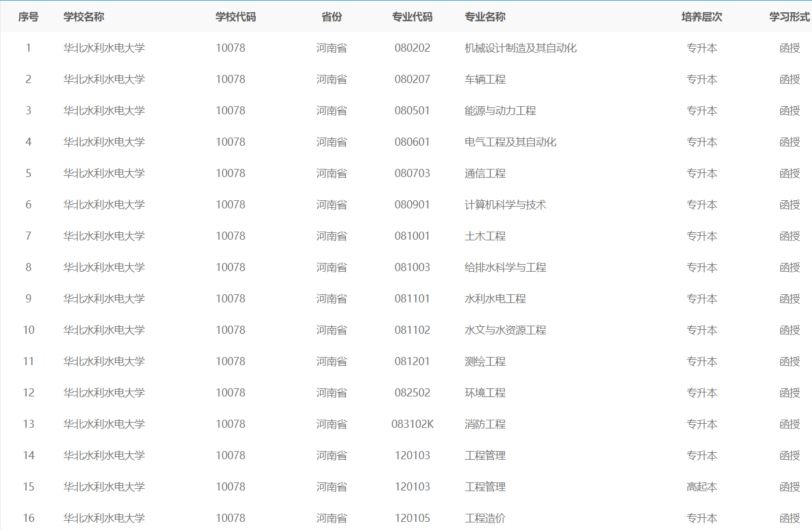Click school code 10078 in 环境工程 row
This screenshot has width=812, height=530.
(230, 393)
